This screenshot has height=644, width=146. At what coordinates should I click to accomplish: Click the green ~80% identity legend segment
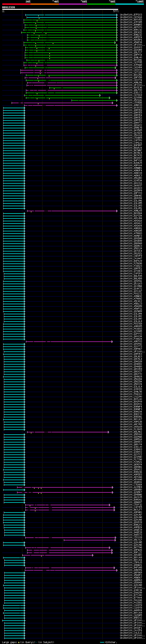(x=101, y=4)
